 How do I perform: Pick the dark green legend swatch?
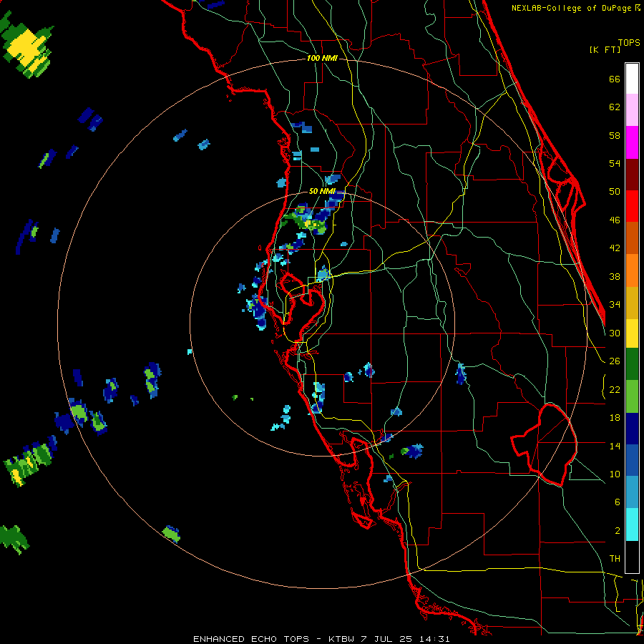(x=632, y=364)
